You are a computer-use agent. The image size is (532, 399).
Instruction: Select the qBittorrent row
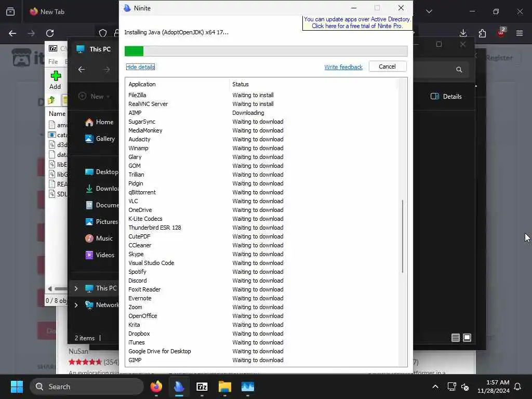click(x=262, y=192)
